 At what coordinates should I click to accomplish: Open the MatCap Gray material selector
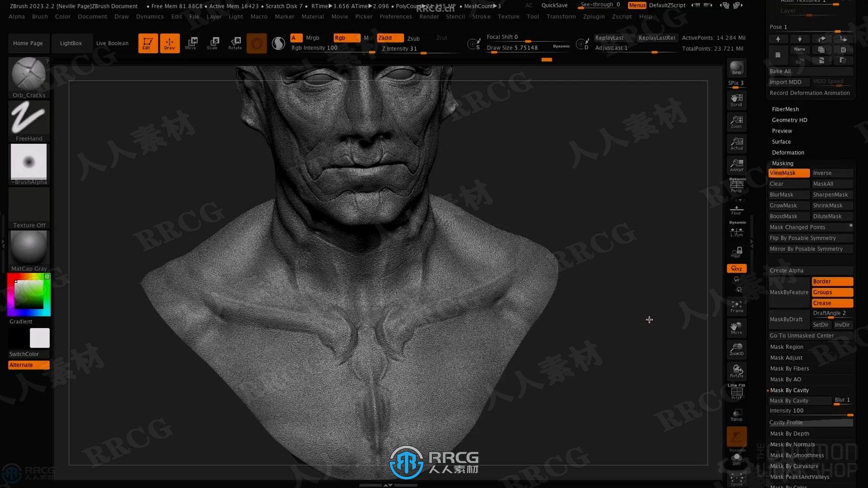(29, 251)
